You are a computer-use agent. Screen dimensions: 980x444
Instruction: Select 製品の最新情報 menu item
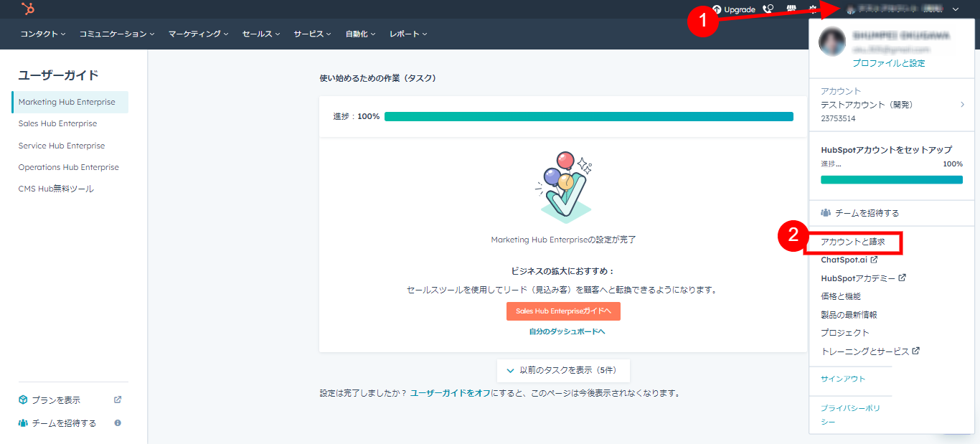(849, 314)
